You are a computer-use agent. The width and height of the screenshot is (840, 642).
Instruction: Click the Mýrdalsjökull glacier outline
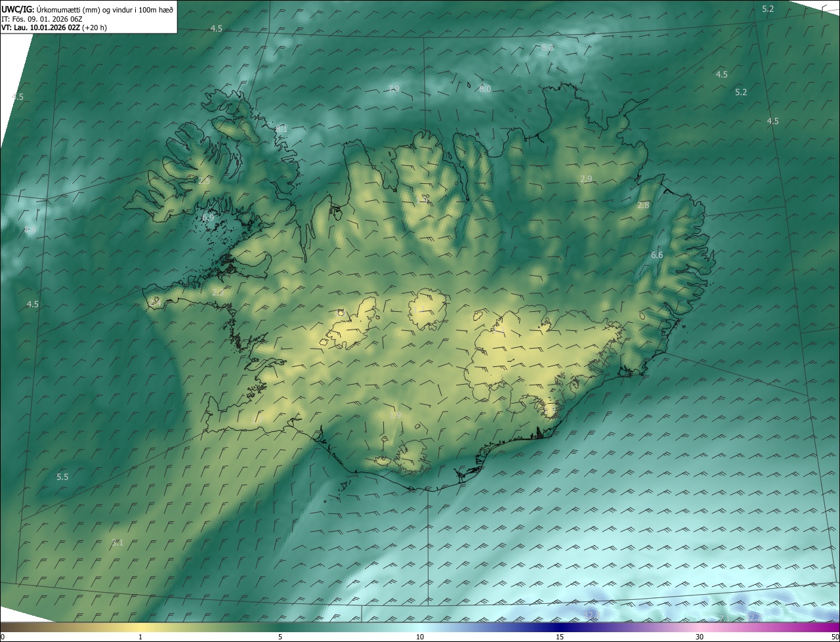(411, 457)
